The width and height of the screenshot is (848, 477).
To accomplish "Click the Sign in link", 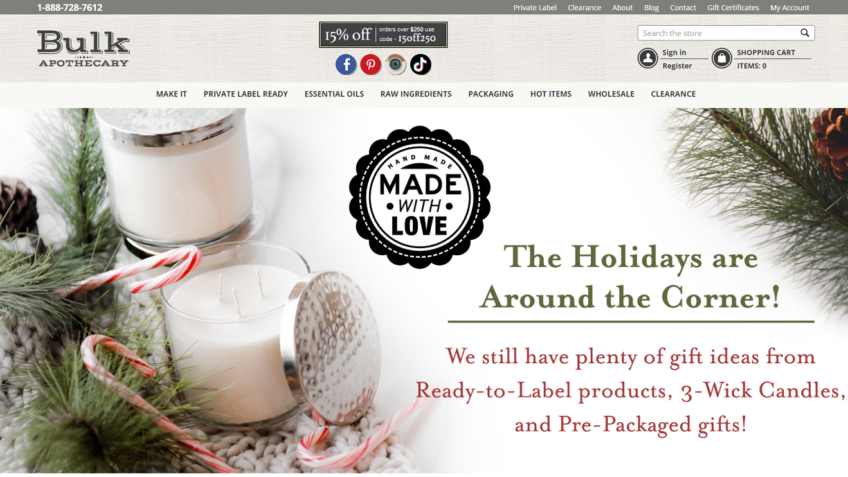I will (x=674, y=52).
